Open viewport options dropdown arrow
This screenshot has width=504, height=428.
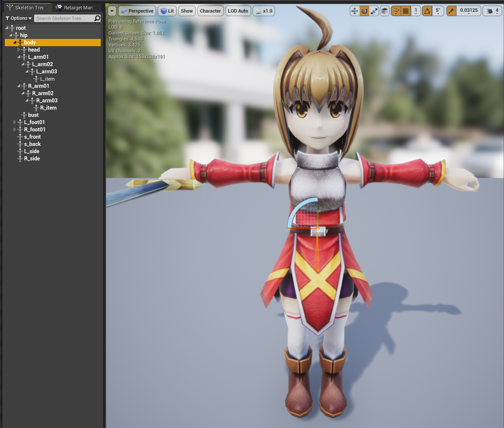(x=112, y=11)
